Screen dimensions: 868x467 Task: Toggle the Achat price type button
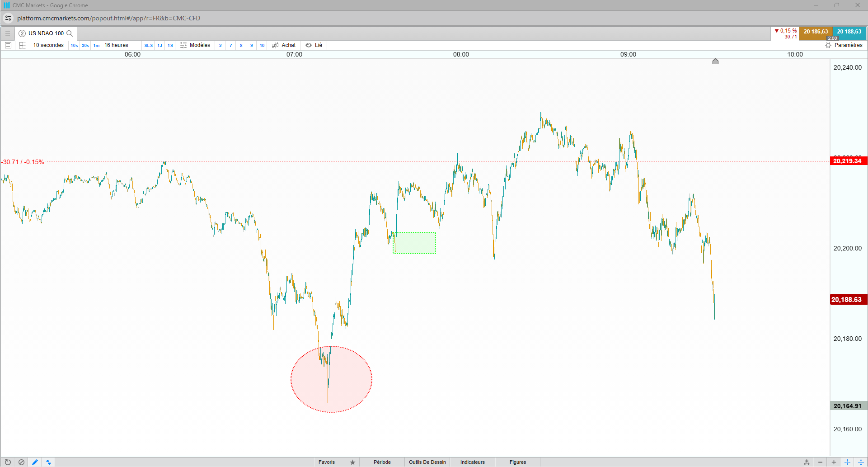284,45
